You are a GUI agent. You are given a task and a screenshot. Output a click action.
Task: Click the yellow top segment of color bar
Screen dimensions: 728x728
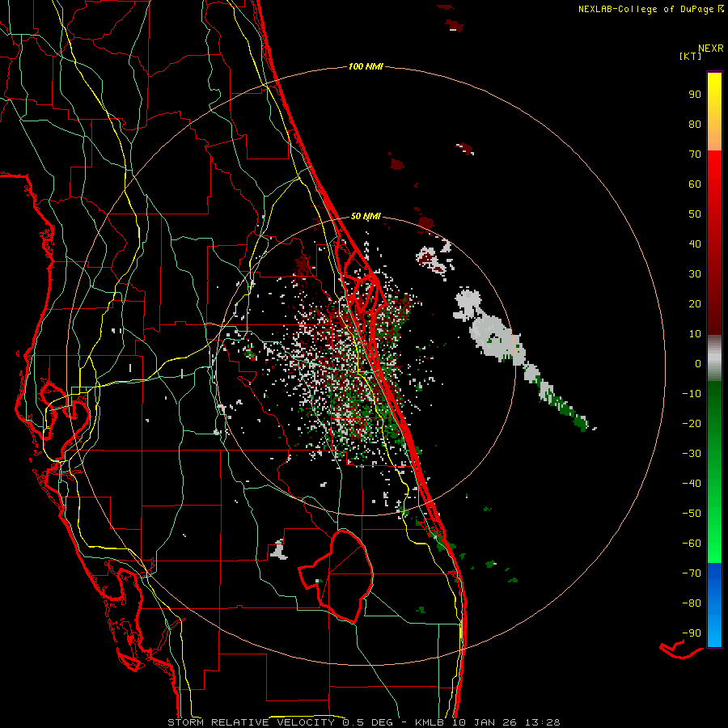[714, 112]
